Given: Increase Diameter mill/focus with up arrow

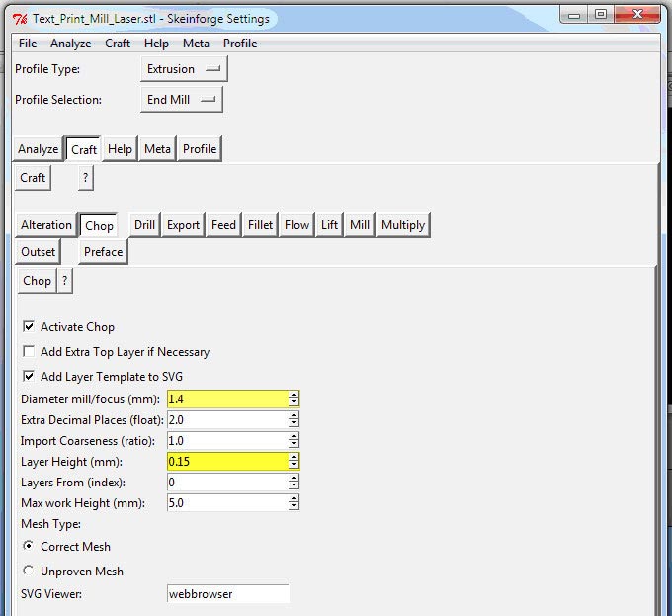Looking at the screenshot, I should click(294, 395).
